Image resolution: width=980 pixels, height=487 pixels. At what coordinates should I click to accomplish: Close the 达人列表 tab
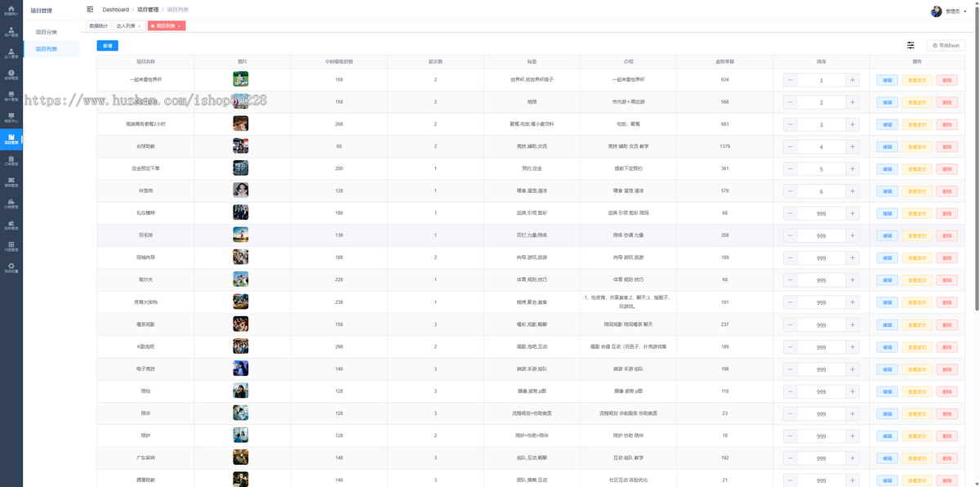[x=140, y=26]
